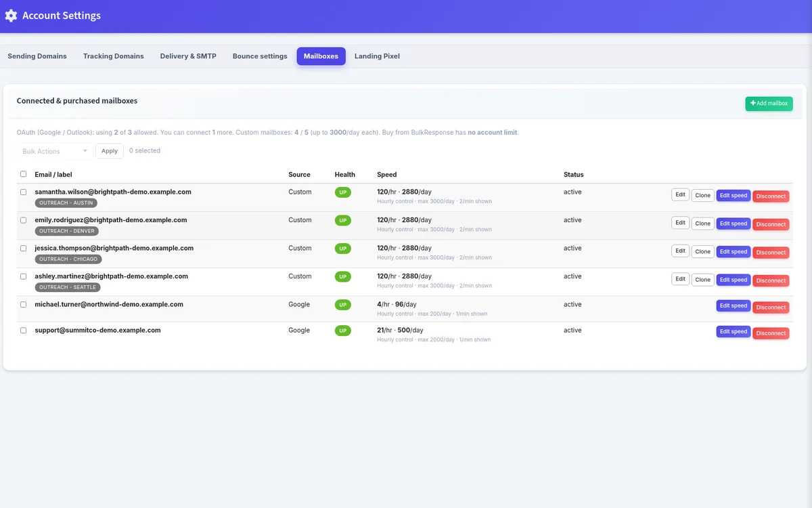812x508 pixels.
Task: Click the UP health badge for support@summitco
Action: click(x=343, y=331)
